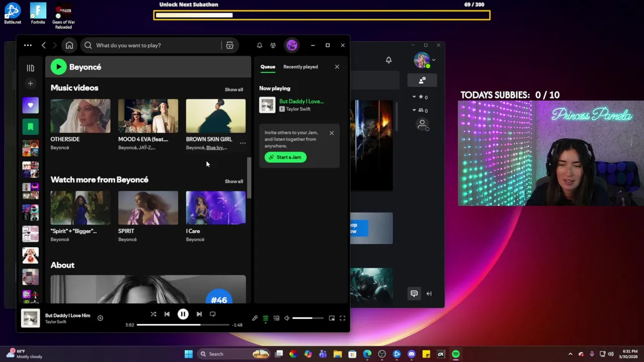Toggle repeat mode

(213, 314)
